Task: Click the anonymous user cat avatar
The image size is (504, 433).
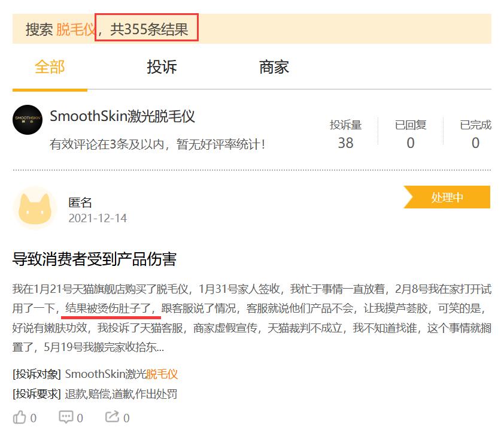Action: [x=35, y=208]
